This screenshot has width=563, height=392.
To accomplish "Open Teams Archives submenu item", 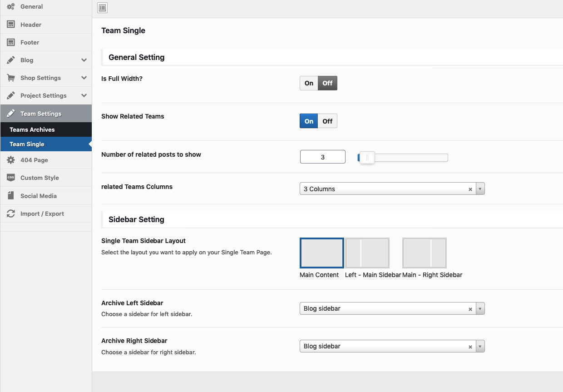I will tap(32, 129).
